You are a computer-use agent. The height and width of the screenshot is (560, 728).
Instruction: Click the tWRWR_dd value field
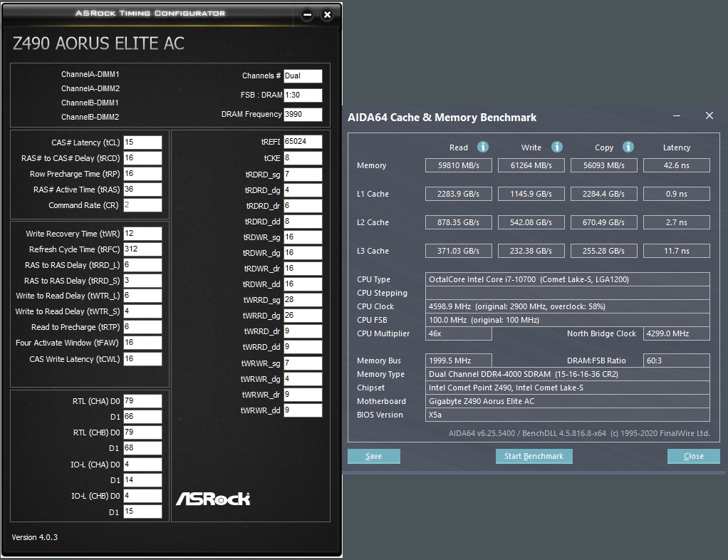coord(303,410)
